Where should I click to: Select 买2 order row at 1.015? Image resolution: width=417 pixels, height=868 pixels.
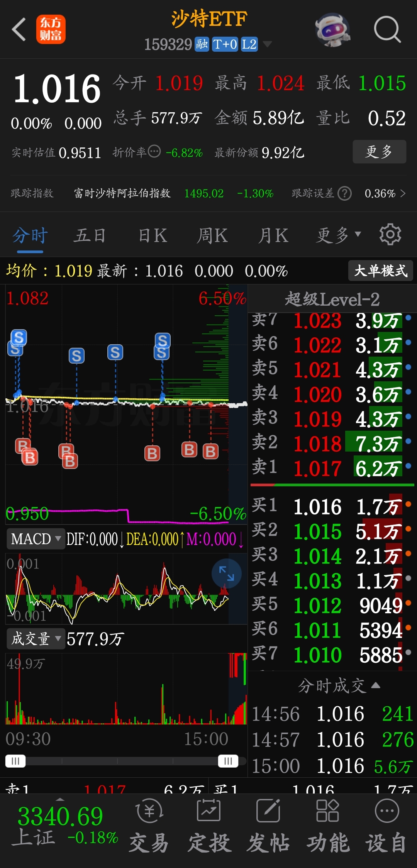[332, 531]
